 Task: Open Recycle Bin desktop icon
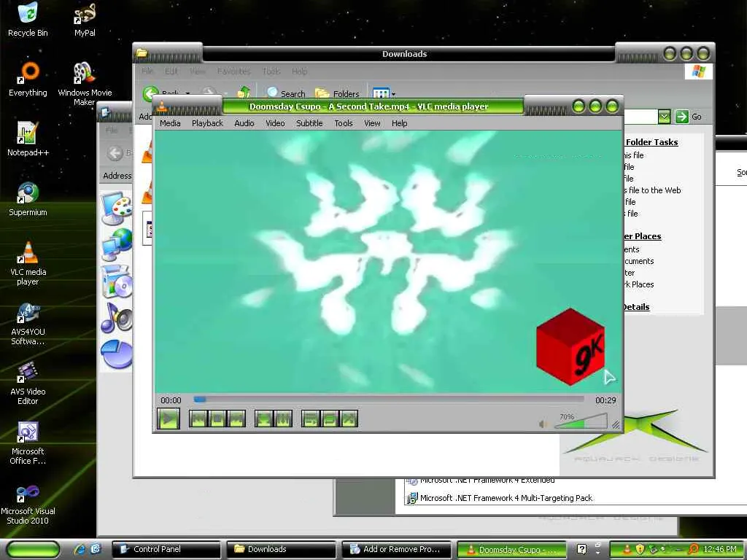(x=28, y=19)
